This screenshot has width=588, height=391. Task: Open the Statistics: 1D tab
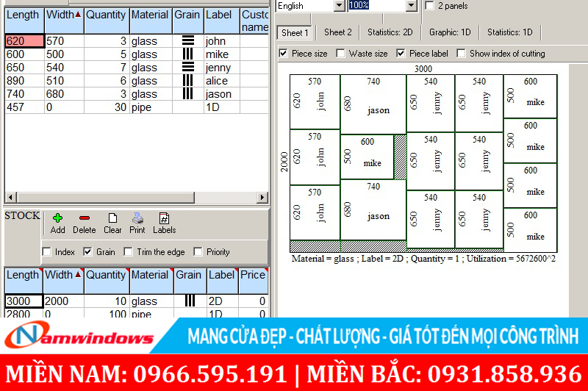click(x=509, y=32)
